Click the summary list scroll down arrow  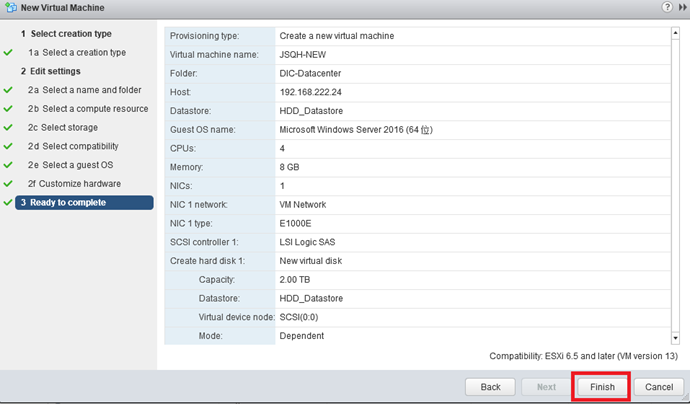pos(675,338)
